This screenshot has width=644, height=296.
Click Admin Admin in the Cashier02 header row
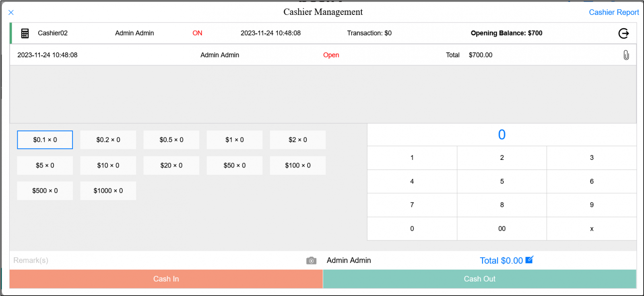coord(134,33)
